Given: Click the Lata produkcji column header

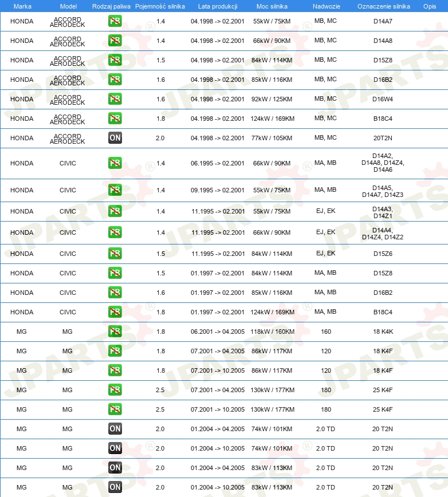Looking at the screenshot, I should pos(218,6).
